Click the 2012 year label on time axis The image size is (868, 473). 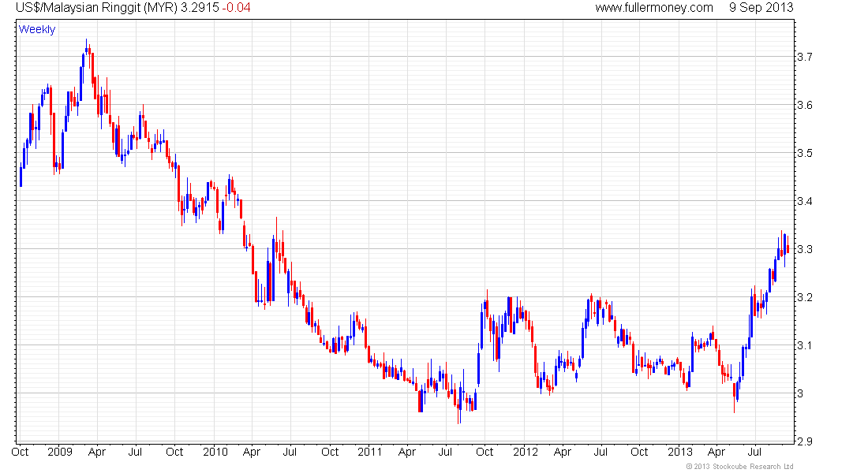[x=526, y=452]
